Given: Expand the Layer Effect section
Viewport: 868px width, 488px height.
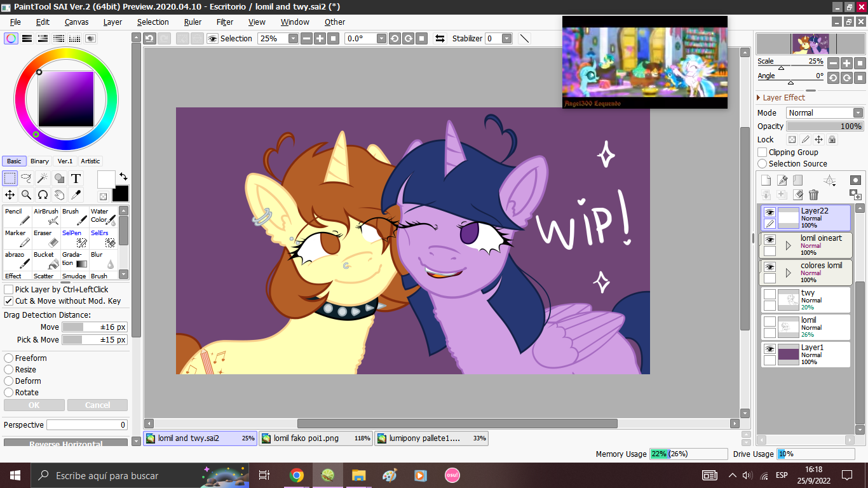Looking at the screenshot, I should [x=759, y=98].
